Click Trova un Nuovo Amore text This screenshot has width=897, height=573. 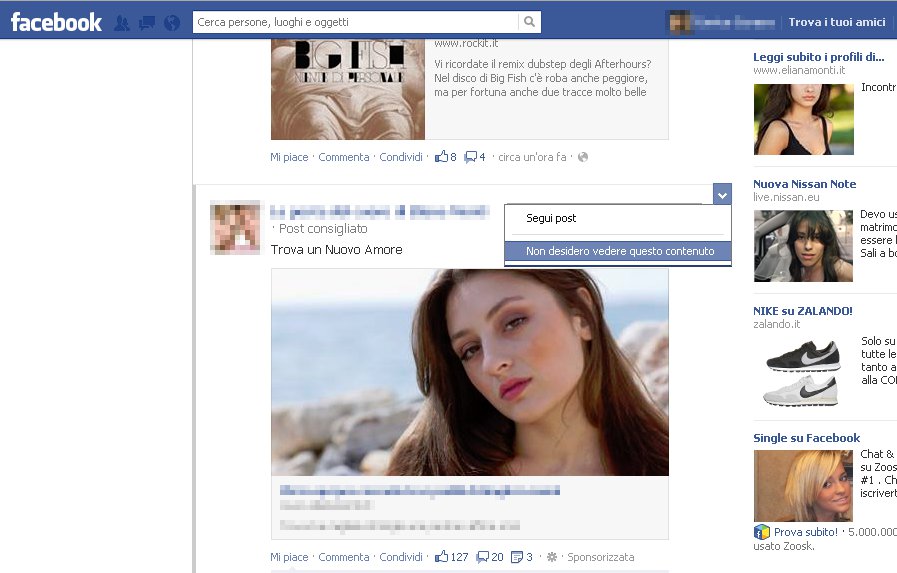click(336, 249)
